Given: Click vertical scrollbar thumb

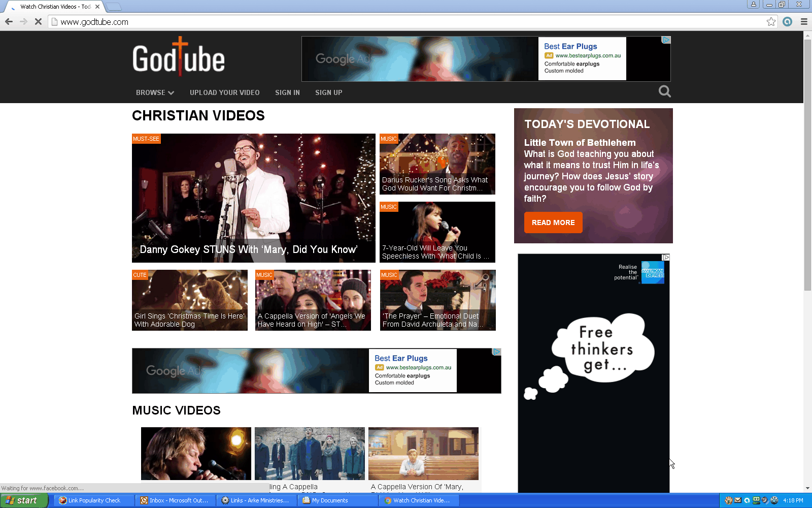Looking at the screenshot, I should 807,165.
